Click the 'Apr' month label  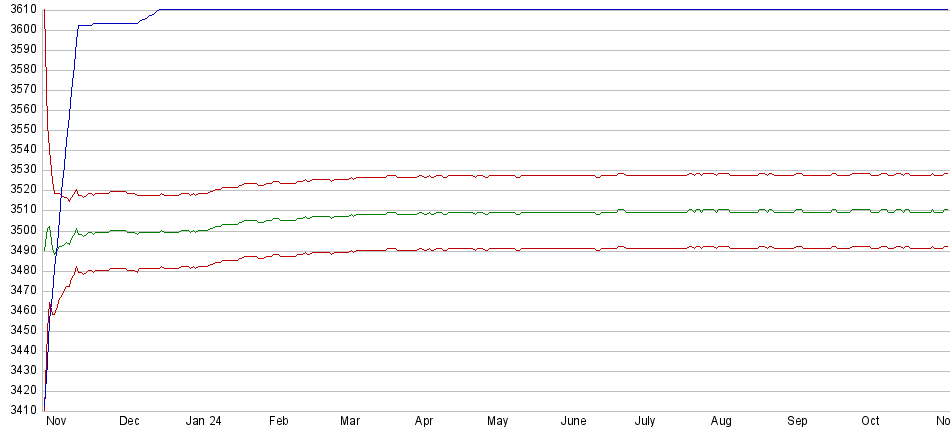pos(424,422)
